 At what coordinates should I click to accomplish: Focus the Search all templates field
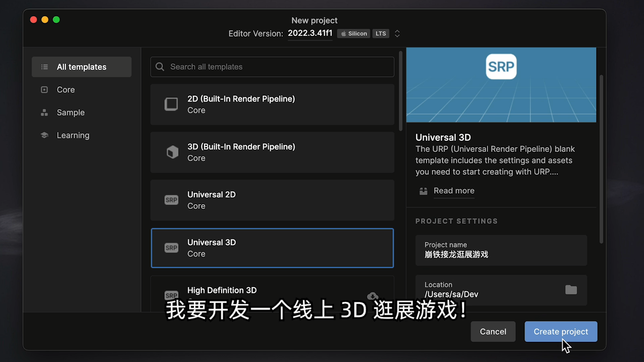[277, 67]
